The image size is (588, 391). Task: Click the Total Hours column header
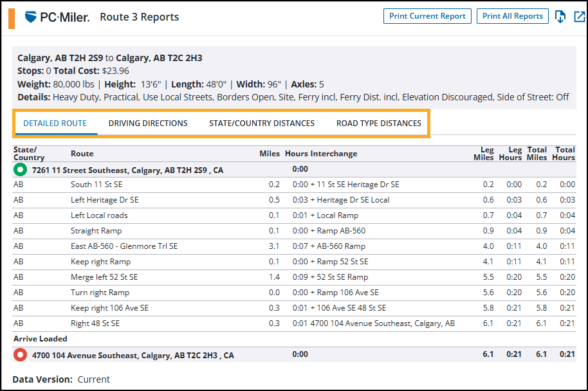pos(564,154)
